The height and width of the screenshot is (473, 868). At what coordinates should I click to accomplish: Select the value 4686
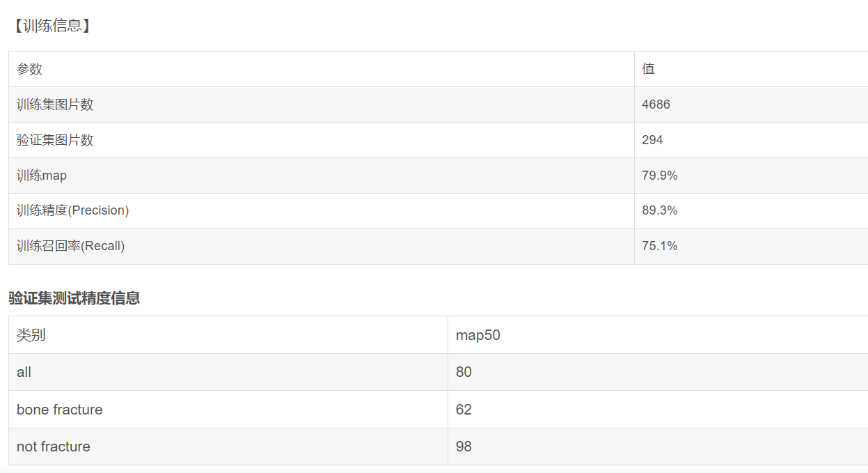tap(656, 104)
